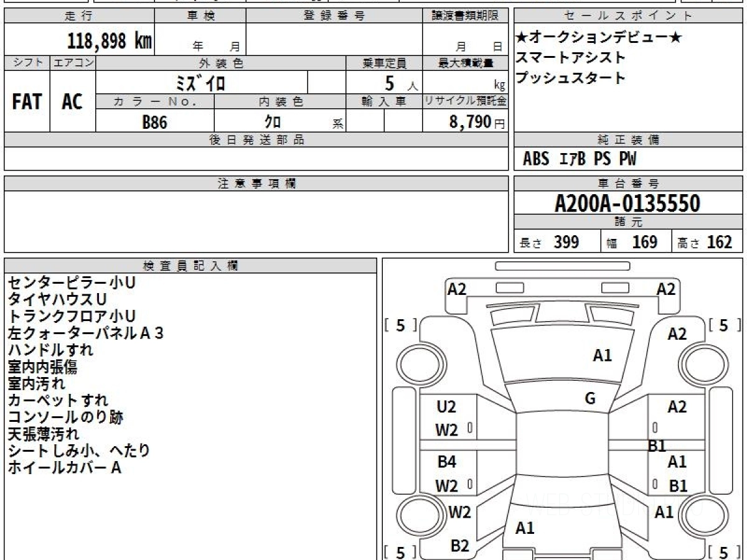Click the 乗車定員 header
Screen dimensions: 747x560
coord(384,63)
